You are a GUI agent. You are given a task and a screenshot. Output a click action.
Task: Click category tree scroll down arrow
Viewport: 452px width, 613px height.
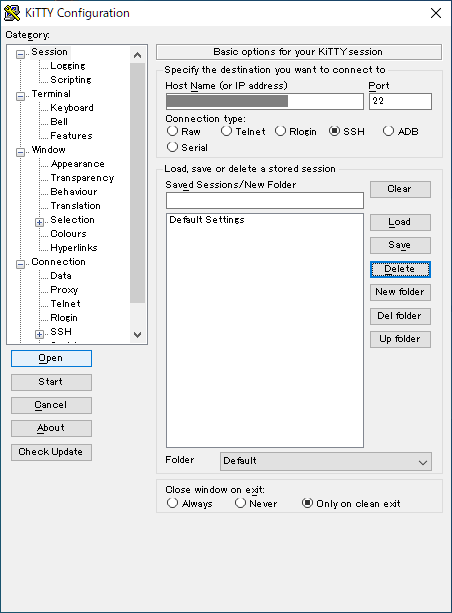137,335
